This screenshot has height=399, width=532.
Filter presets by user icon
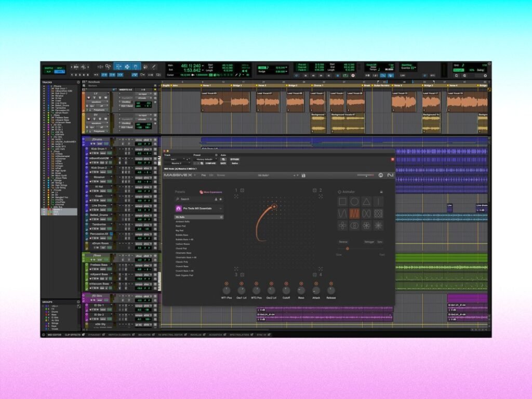click(216, 199)
